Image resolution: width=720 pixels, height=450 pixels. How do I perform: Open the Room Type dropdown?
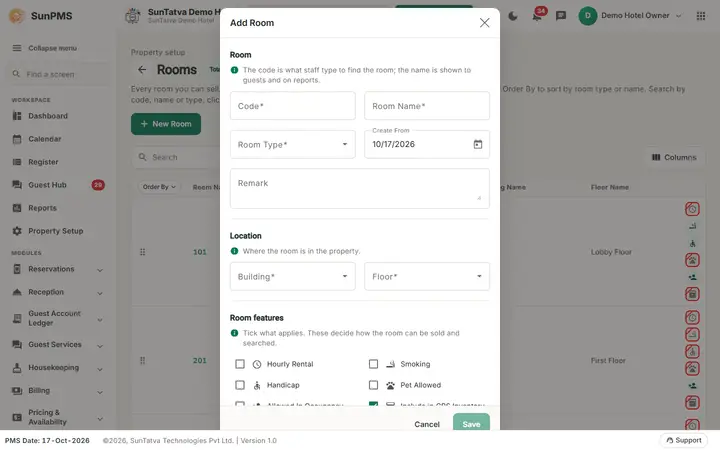[292, 145]
